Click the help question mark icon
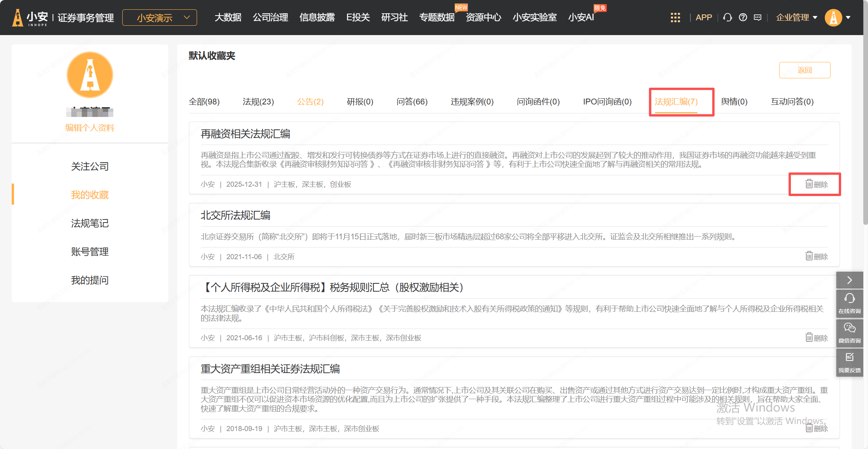Image resolution: width=868 pixels, height=449 pixels. (x=743, y=18)
